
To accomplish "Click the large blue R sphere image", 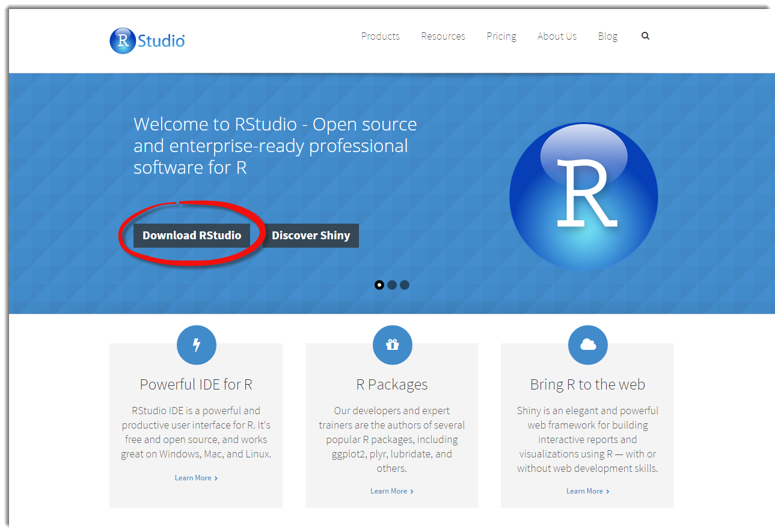I will (x=583, y=197).
